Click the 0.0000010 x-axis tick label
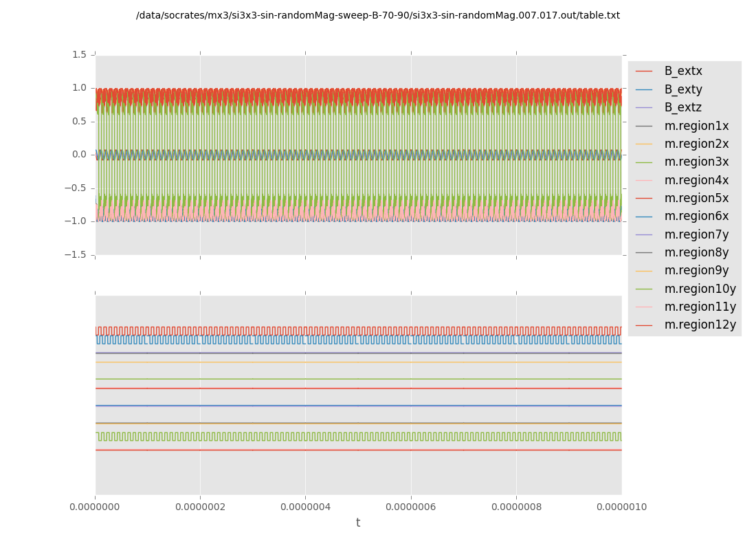Image resolution: width=756 pixels, height=550 pixels. coord(621,507)
